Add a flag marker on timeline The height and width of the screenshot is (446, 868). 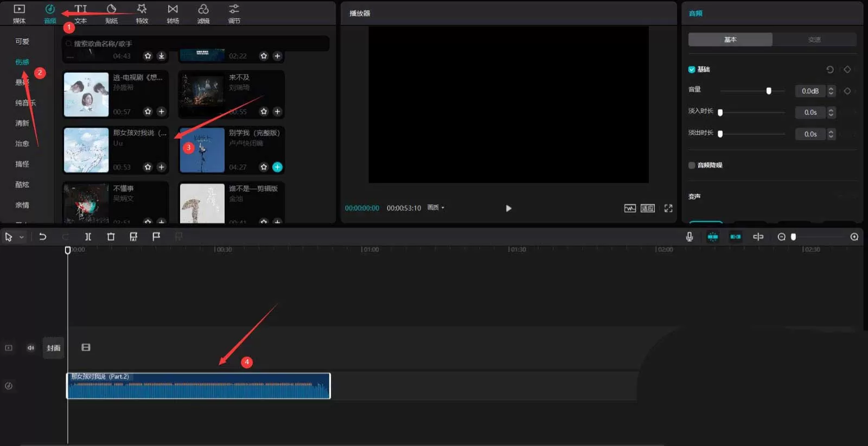pyautogui.click(x=156, y=237)
